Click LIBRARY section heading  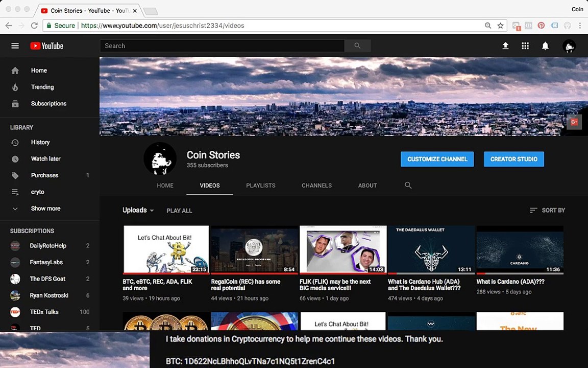[22, 128]
